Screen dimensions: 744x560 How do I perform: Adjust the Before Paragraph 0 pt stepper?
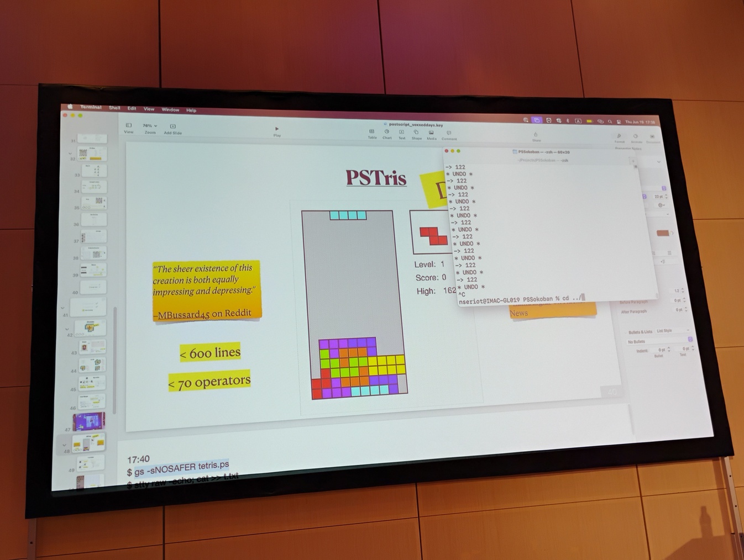684,300
